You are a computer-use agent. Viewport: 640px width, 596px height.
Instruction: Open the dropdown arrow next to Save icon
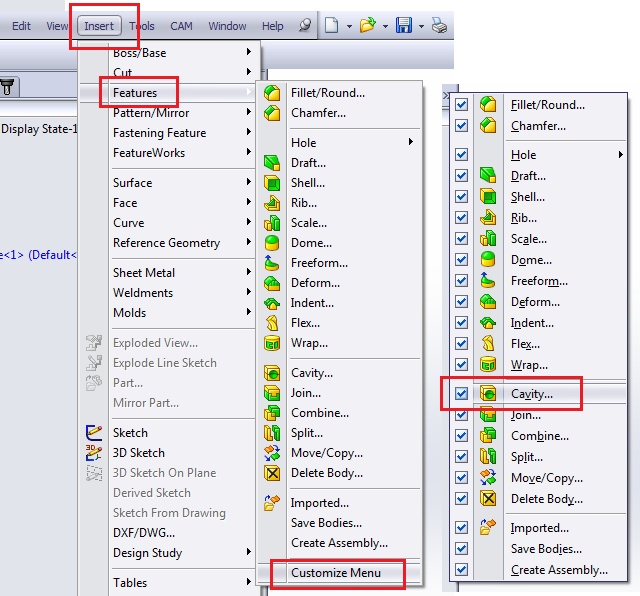click(x=421, y=27)
